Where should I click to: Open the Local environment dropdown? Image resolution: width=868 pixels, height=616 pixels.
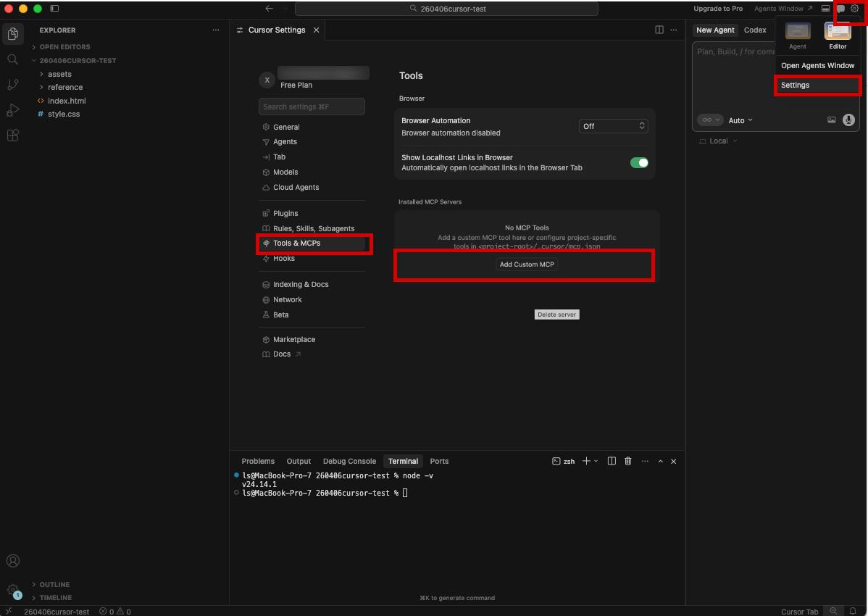[718, 141]
